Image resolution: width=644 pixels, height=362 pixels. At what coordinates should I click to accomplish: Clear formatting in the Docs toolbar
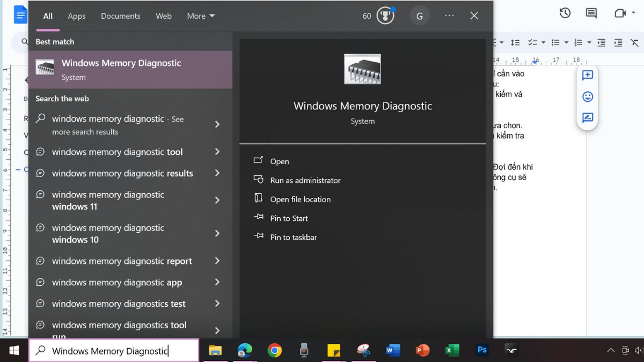pos(635,42)
